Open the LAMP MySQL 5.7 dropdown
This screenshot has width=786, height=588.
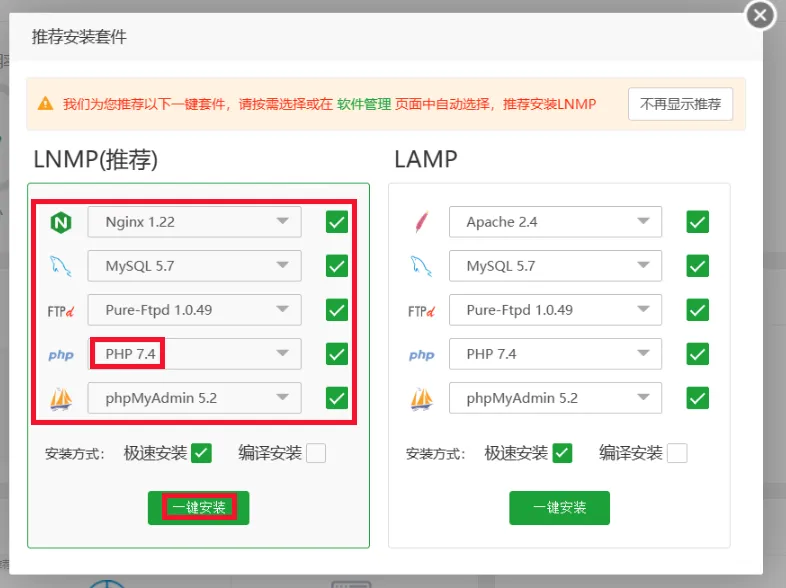point(555,266)
